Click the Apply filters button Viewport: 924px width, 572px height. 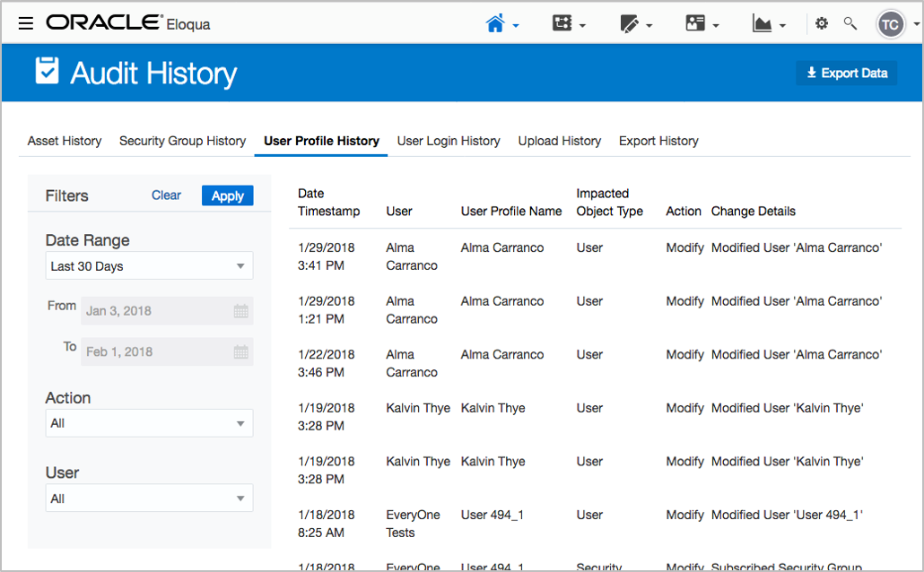228,195
